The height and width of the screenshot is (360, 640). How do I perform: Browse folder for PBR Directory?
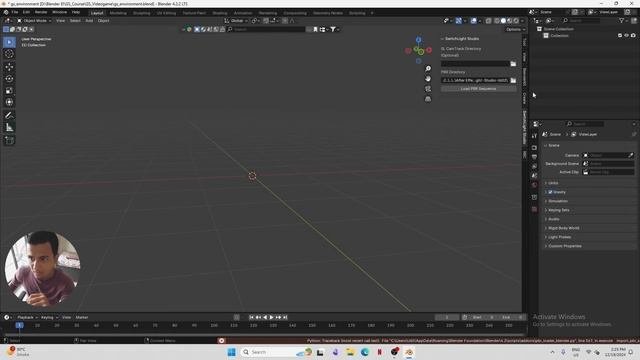(513, 80)
